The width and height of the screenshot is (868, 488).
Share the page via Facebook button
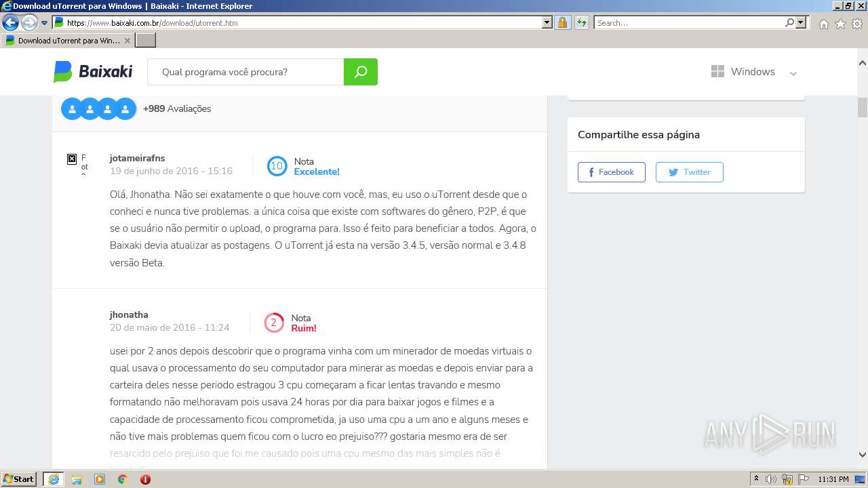pyautogui.click(x=611, y=172)
